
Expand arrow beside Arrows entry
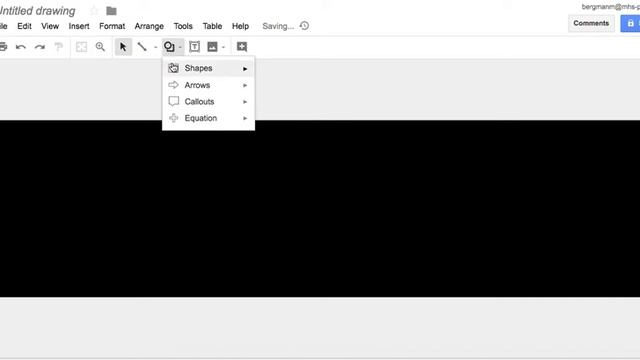click(x=245, y=85)
